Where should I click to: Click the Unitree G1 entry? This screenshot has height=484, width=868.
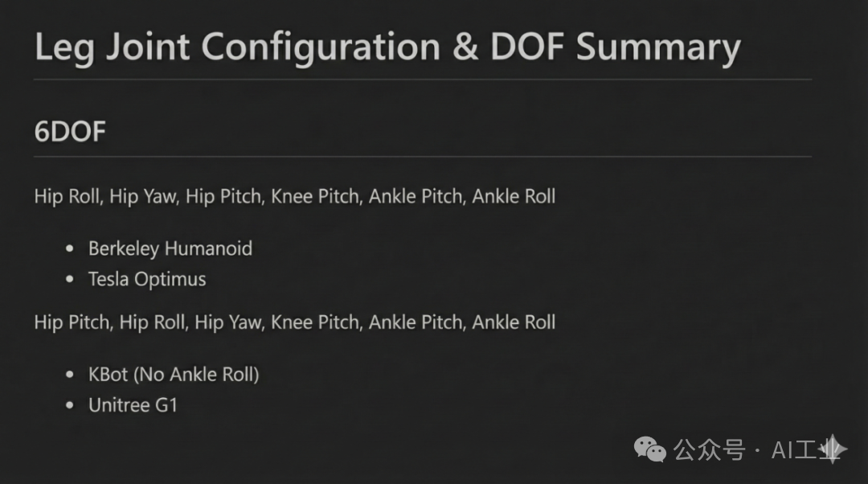[133, 405]
